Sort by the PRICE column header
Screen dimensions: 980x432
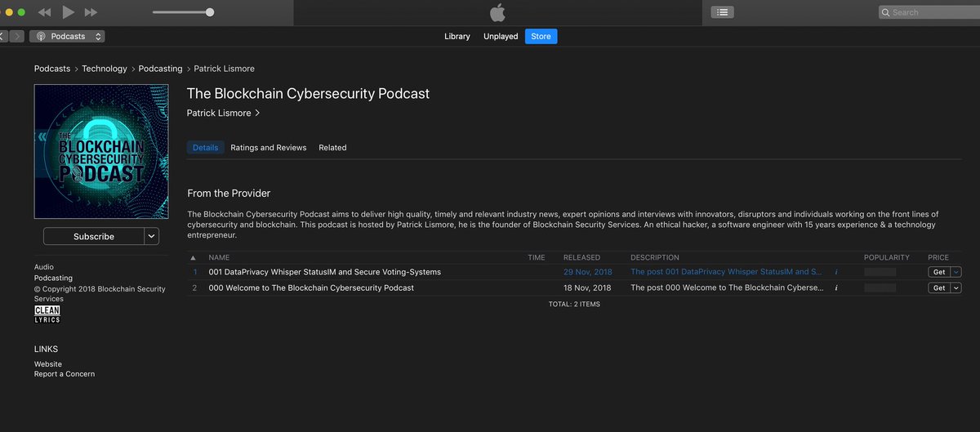[x=938, y=257]
